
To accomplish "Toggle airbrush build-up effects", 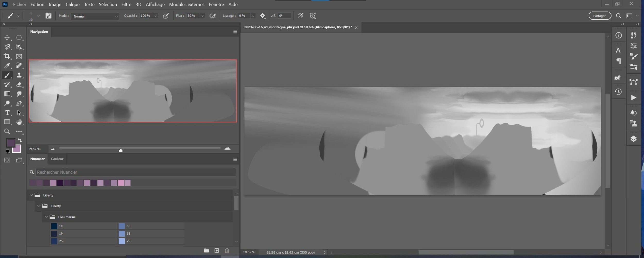I will pos(213,16).
